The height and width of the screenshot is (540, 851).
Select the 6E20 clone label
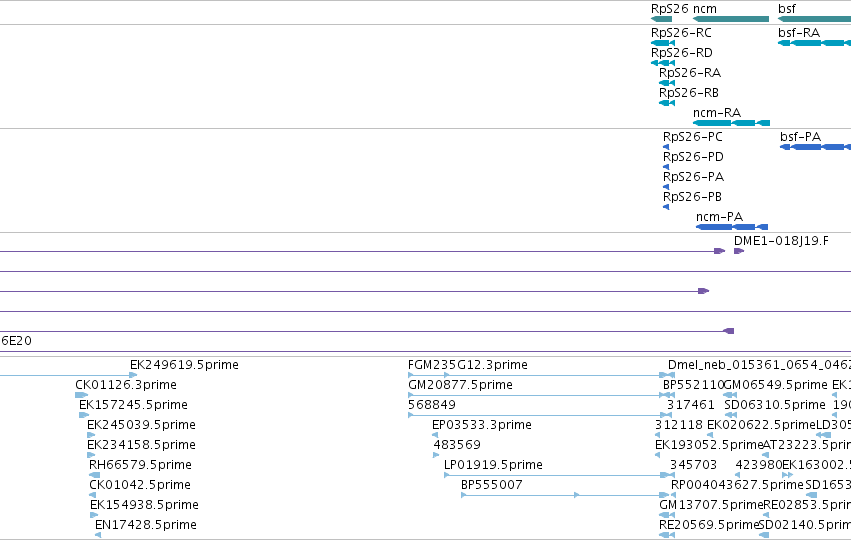16,341
